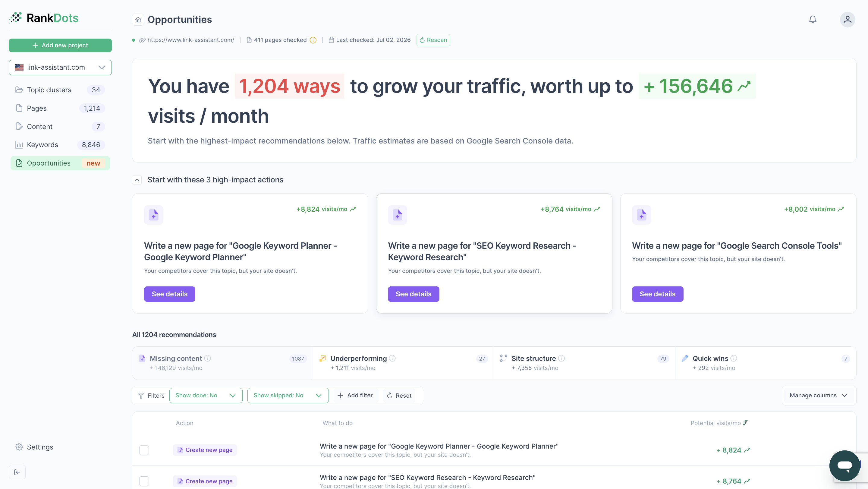868x489 pixels.
Task: Open the chat support bubble
Action: tap(844, 465)
